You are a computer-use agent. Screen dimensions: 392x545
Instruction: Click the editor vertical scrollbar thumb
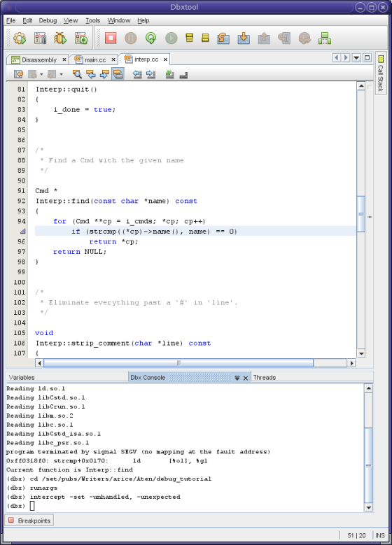tap(361, 214)
